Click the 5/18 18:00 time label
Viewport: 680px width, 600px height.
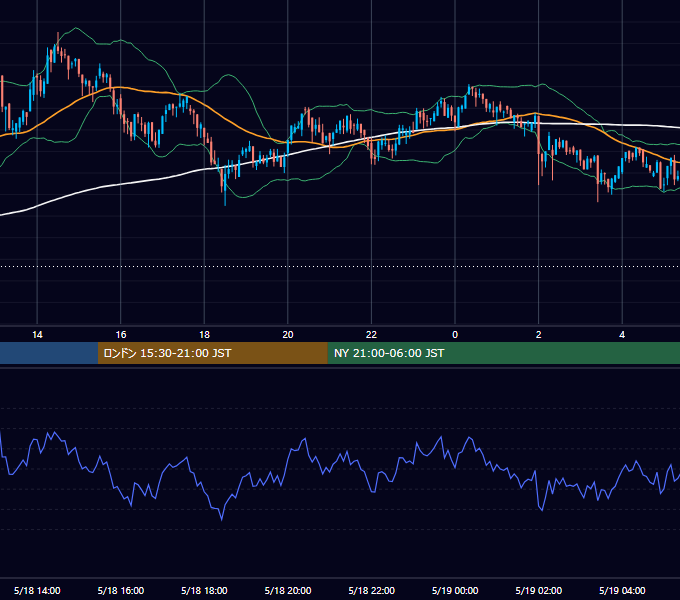click(204, 590)
